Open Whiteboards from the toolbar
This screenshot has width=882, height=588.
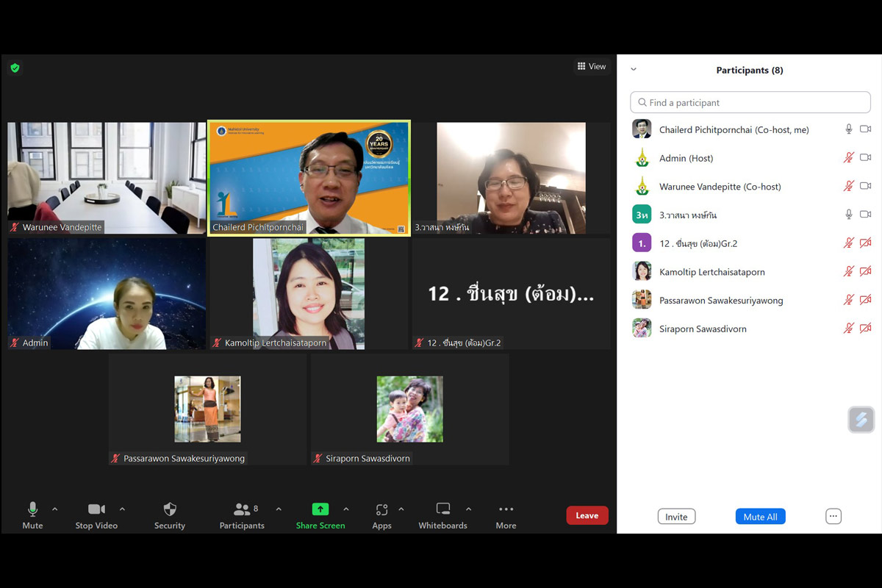442,509
